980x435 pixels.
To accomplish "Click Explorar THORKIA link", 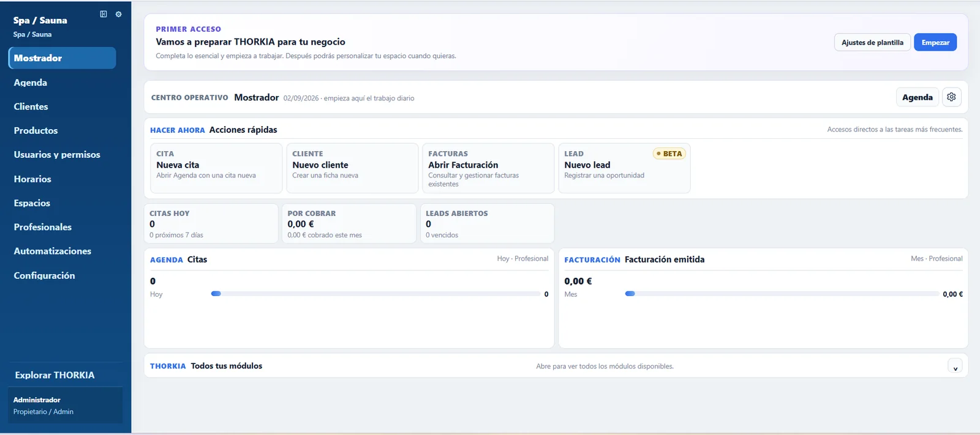I will click(55, 375).
